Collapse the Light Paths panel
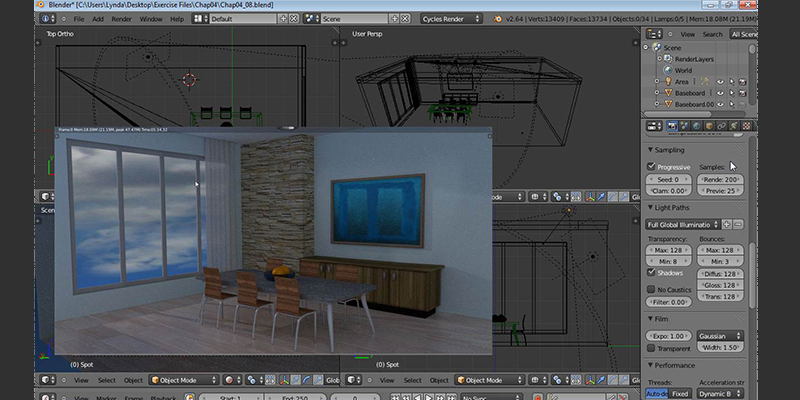This screenshot has height=400, width=800. click(651, 208)
